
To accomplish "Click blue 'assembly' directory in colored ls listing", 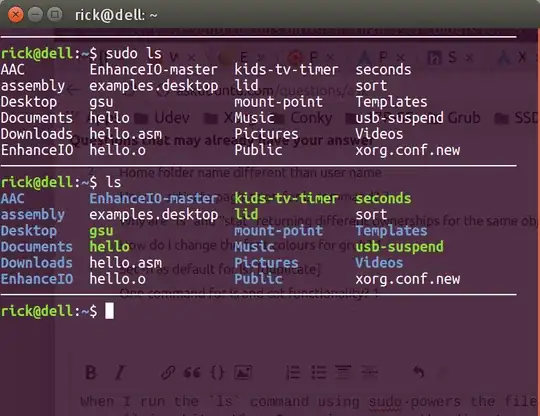I will point(33,215).
